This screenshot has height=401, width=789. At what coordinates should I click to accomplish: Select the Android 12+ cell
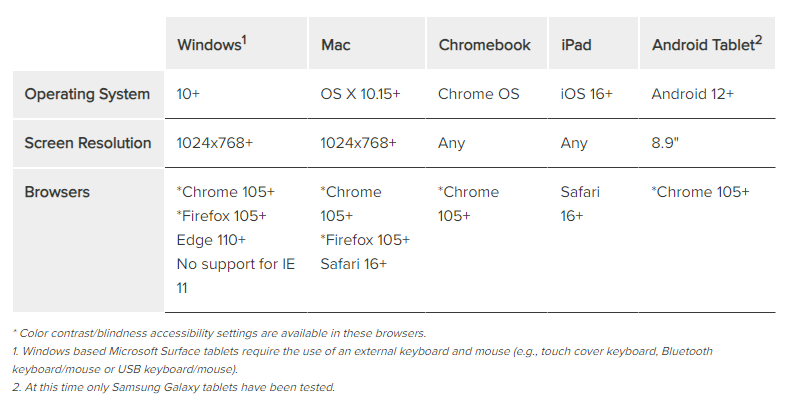[x=693, y=94]
